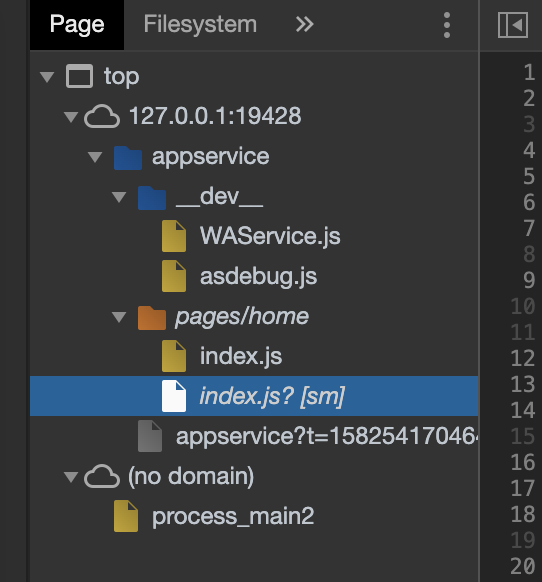Image resolution: width=542 pixels, height=582 pixels.
Task: Open process_main2 file
Action: point(233,517)
